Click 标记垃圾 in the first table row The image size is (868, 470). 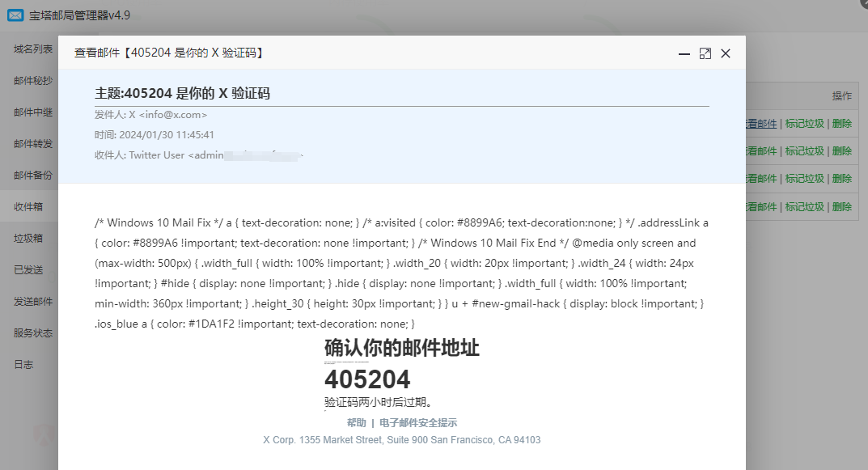[x=804, y=124]
